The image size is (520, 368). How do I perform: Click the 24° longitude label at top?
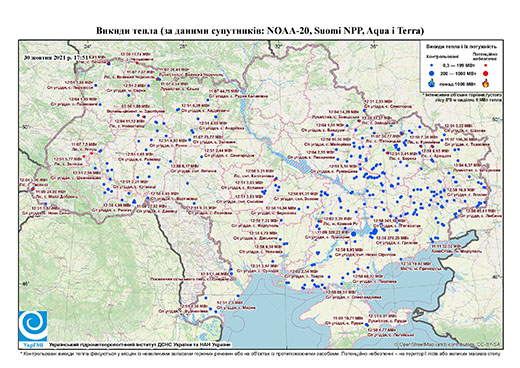point(88,47)
